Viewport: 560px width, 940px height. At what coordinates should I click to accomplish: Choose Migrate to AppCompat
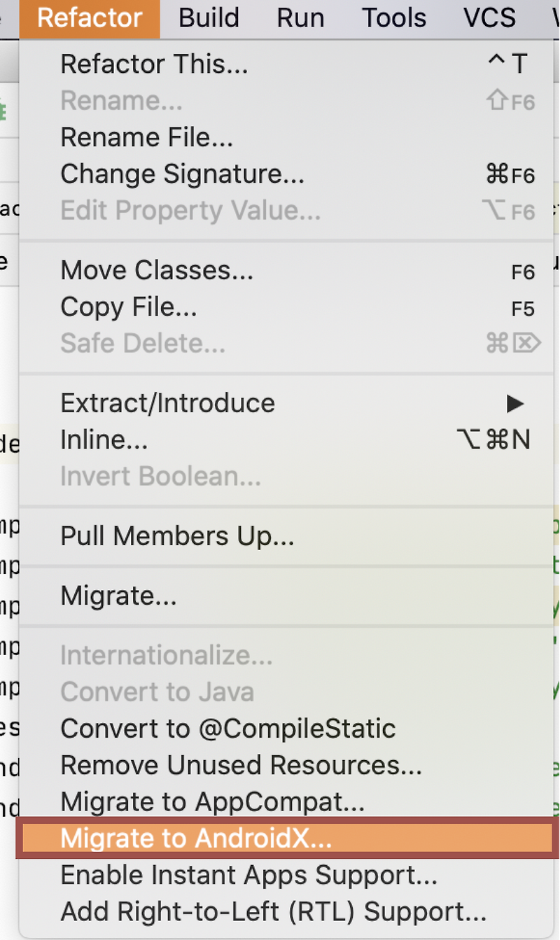pos(212,801)
